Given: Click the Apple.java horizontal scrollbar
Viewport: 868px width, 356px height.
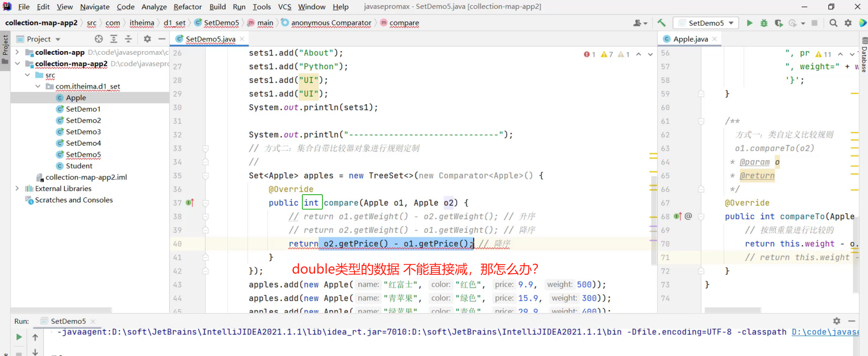Looking at the screenshot, I should coord(733,310).
